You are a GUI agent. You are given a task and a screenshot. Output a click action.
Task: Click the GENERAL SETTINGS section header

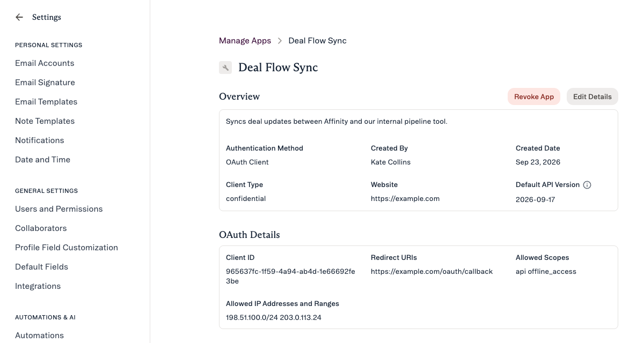(47, 191)
